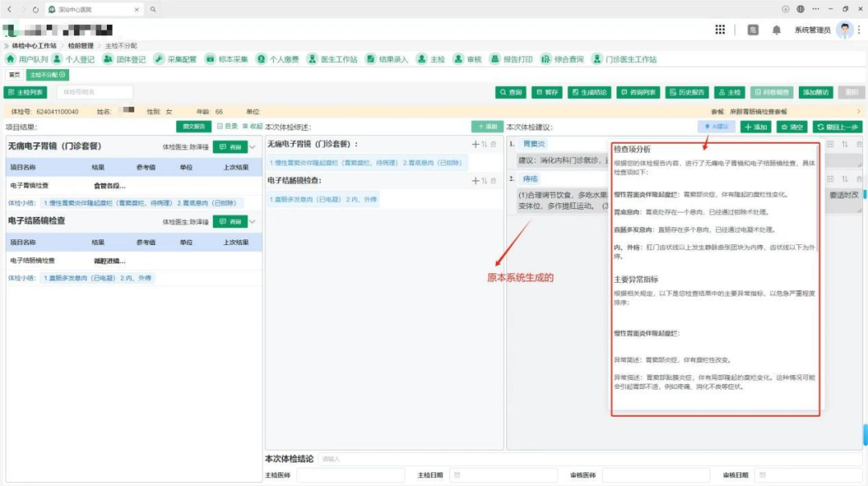Screen dimensions: 868x486
Task: Toggle the 目录 directory view
Action: (227, 126)
